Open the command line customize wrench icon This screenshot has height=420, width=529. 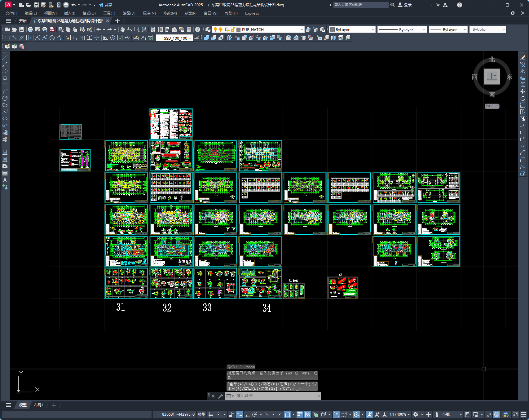[220, 396]
